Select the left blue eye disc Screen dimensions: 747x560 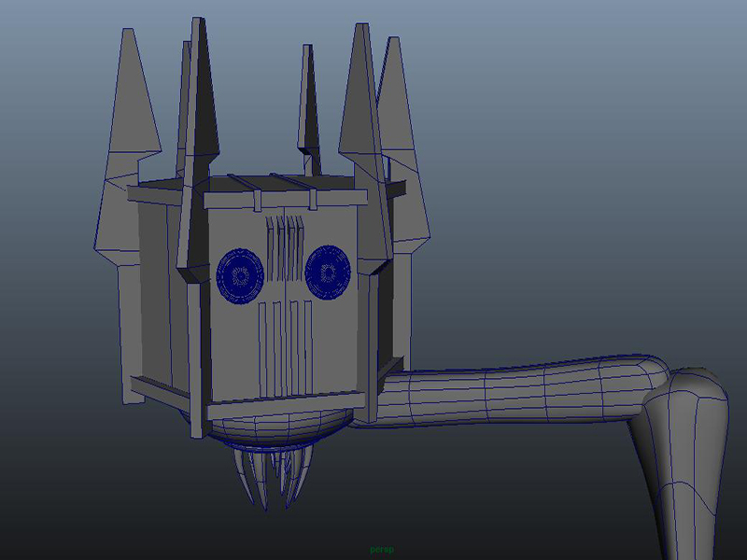click(240, 275)
